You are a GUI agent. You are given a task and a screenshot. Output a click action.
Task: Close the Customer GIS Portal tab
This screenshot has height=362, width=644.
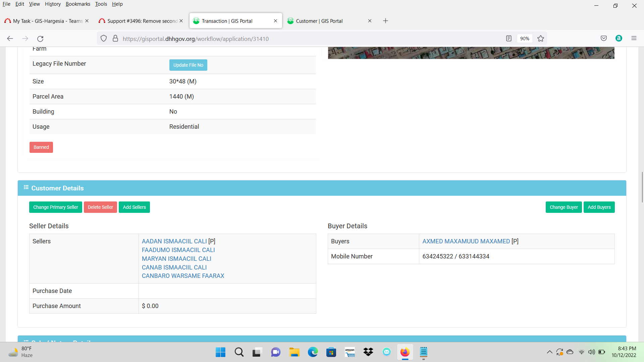(370, 21)
